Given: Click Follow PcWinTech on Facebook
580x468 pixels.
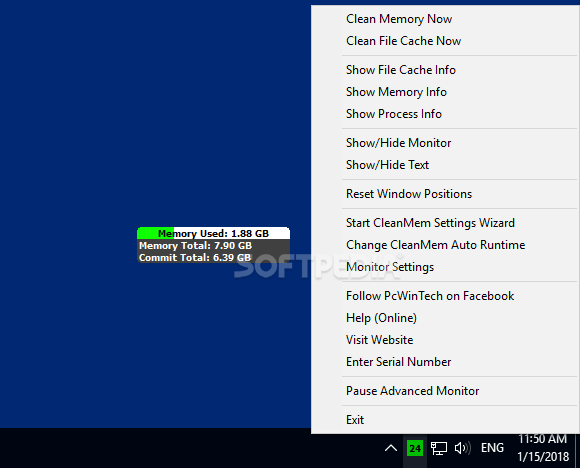Looking at the screenshot, I should click(x=444, y=296).
